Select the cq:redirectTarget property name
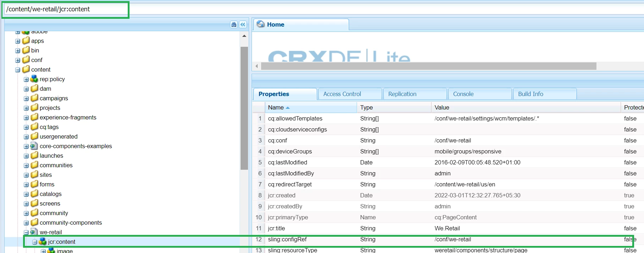644x253 pixels. coord(290,184)
